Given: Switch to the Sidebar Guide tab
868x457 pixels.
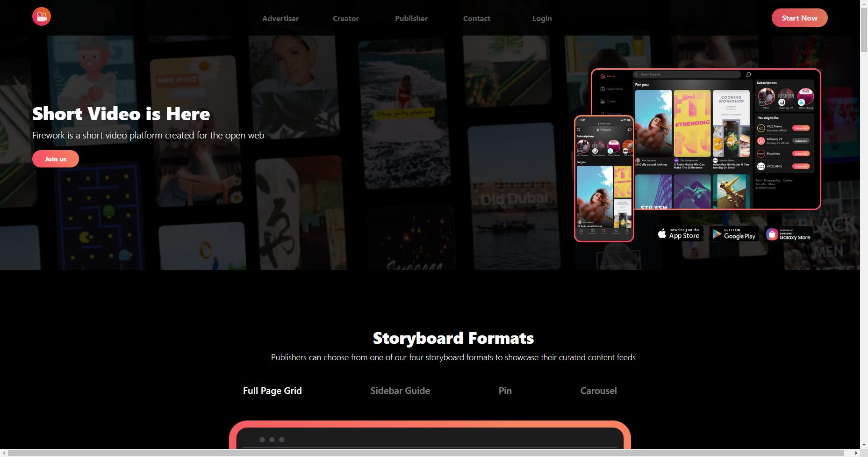Looking at the screenshot, I should 400,391.
